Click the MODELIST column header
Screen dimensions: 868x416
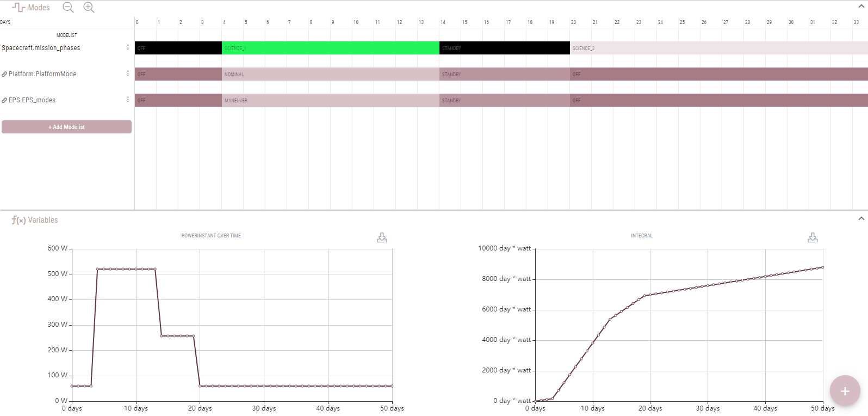(x=67, y=35)
